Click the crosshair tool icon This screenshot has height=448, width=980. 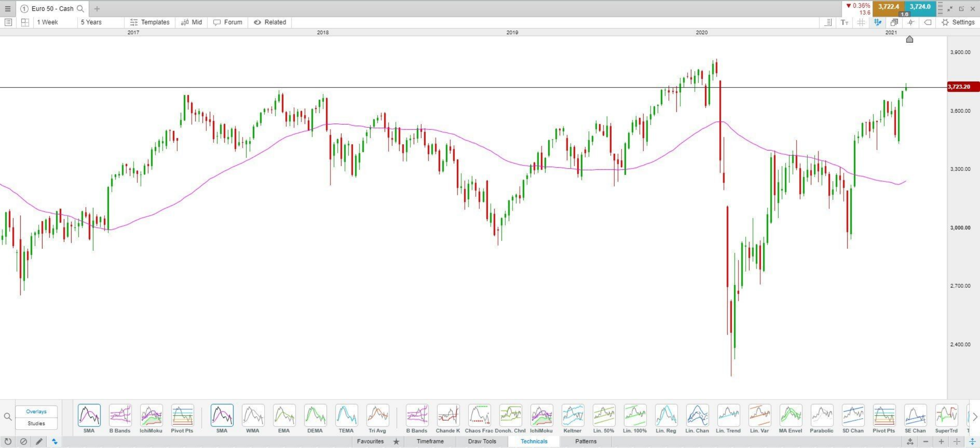(x=911, y=22)
